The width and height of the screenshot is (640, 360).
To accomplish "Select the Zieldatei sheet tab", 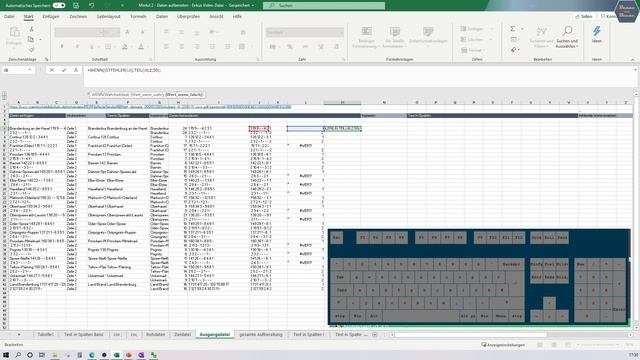I will [182, 335].
